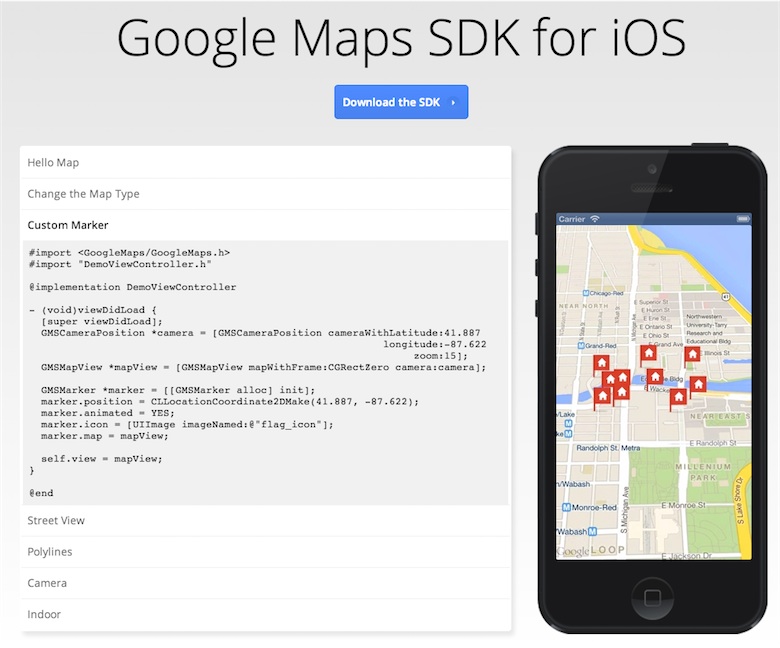
Task: Click the MILLENIUM PARK label on map
Action: 703,472
